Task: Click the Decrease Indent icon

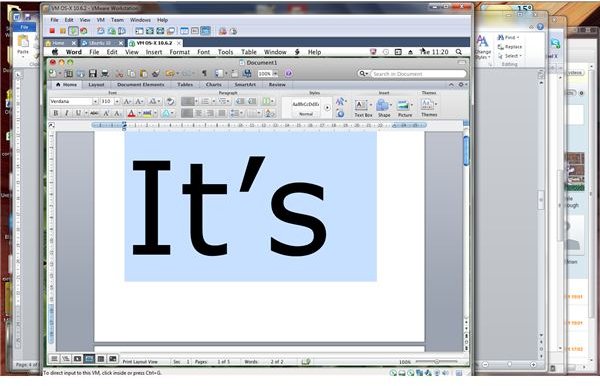Action: [x=240, y=101]
